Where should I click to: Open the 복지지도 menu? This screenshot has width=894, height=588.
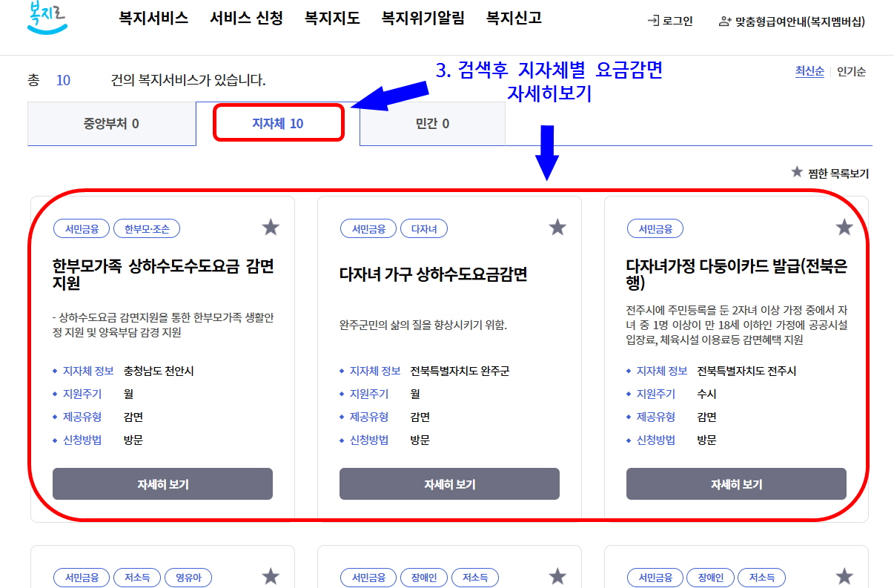click(332, 19)
